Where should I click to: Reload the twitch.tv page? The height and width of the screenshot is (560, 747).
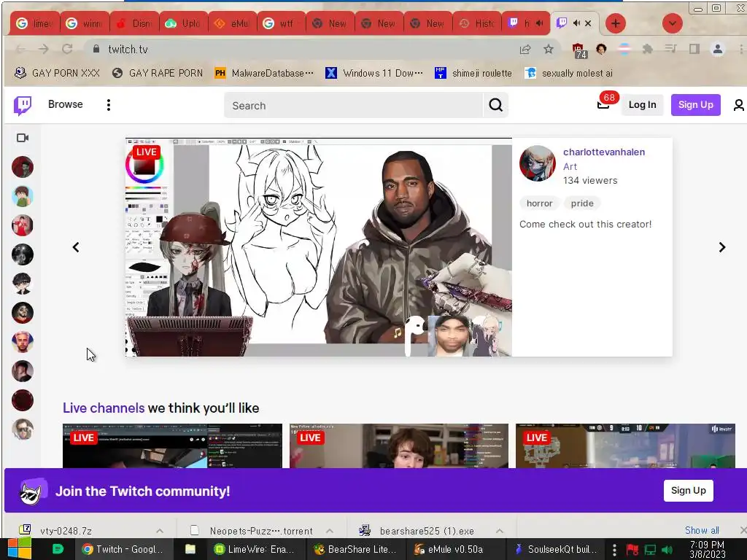point(67,49)
